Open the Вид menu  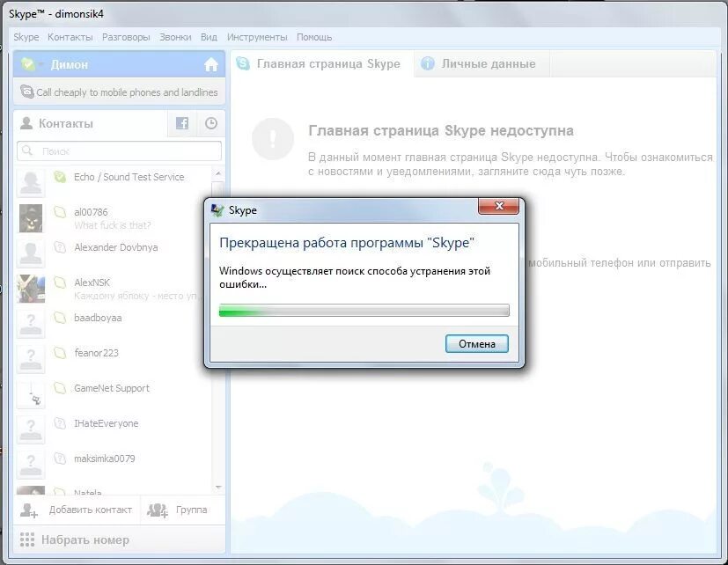(x=209, y=37)
